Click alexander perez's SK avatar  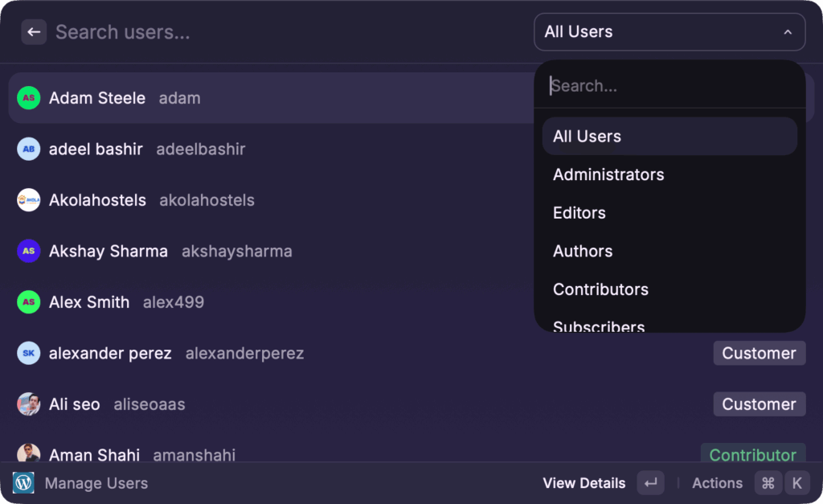tap(29, 354)
